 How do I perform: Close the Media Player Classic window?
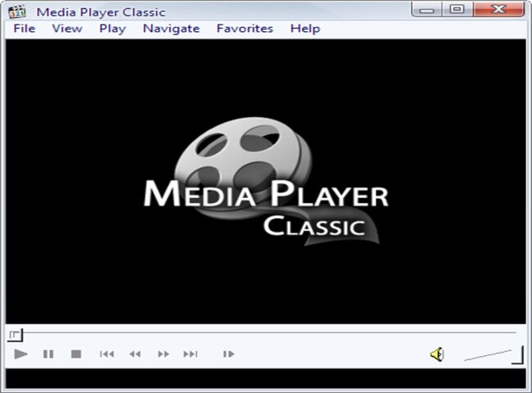498,10
